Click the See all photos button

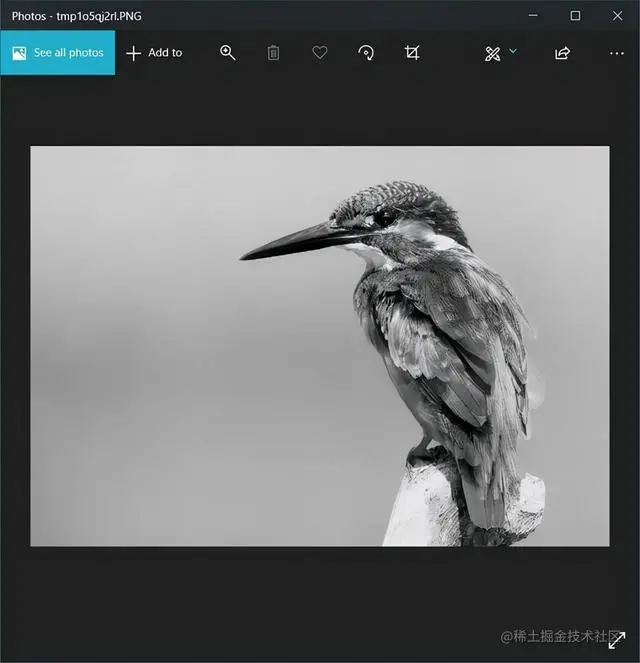[57, 52]
